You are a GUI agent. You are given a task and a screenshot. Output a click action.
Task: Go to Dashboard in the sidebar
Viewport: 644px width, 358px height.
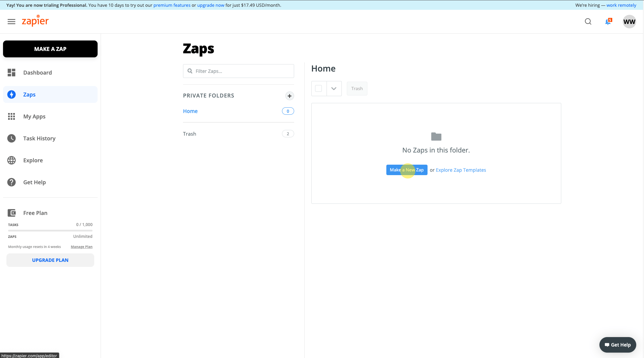pyautogui.click(x=50, y=73)
